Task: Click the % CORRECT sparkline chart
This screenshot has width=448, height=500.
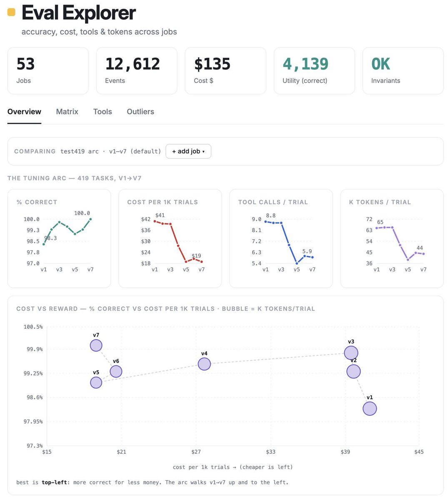Action: [x=59, y=238]
